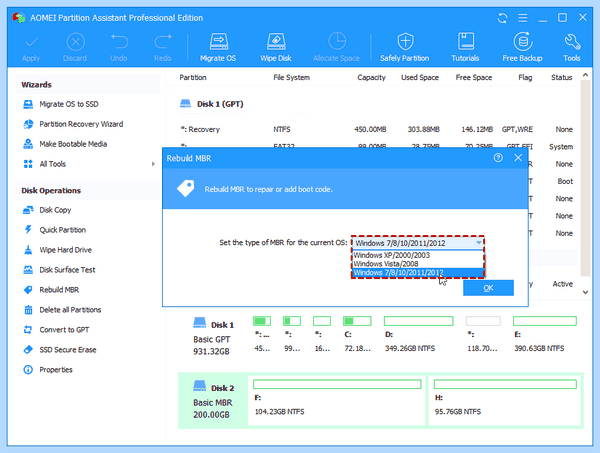Click the Flag column header
Viewport: 600px width, 453px height.
coord(525,77)
